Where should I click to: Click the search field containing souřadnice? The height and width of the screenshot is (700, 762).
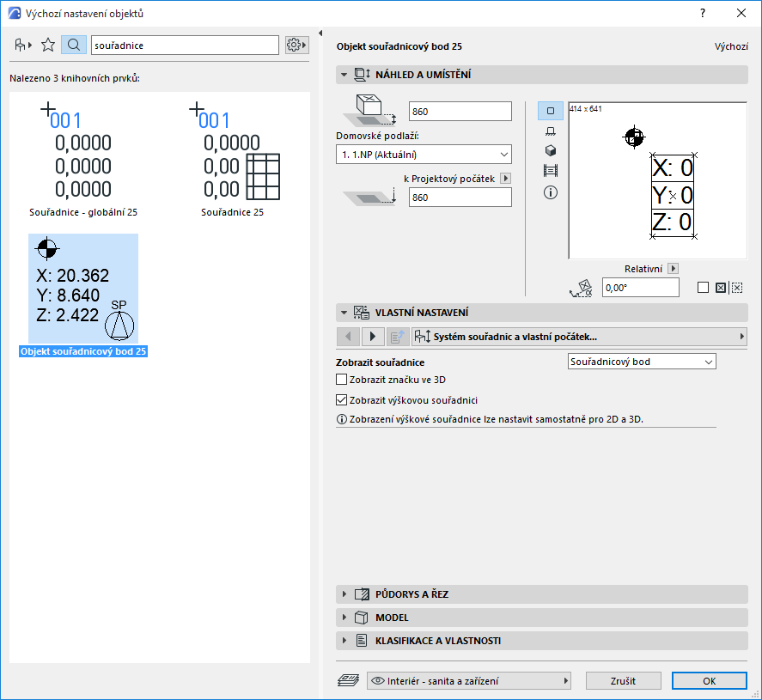(x=185, y=46)
